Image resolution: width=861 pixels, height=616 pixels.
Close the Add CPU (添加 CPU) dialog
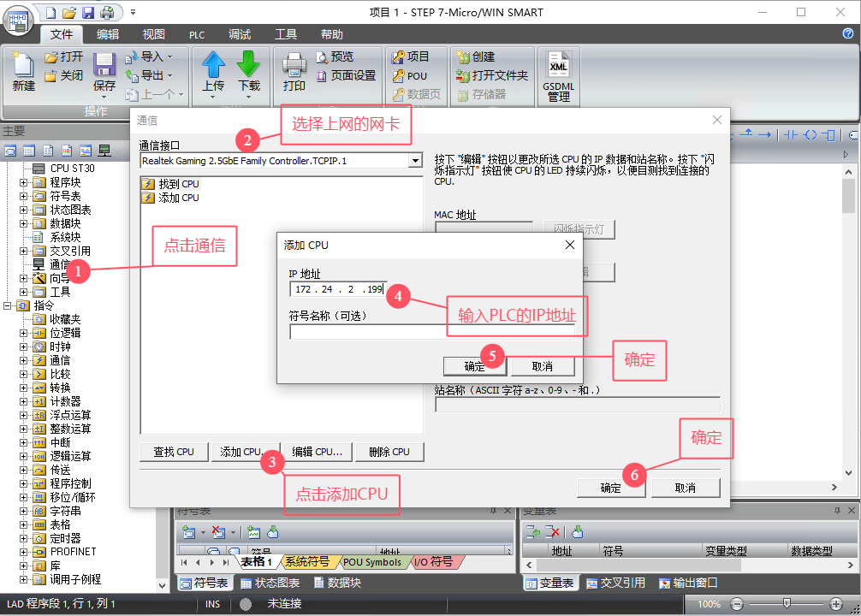point(570,245)
